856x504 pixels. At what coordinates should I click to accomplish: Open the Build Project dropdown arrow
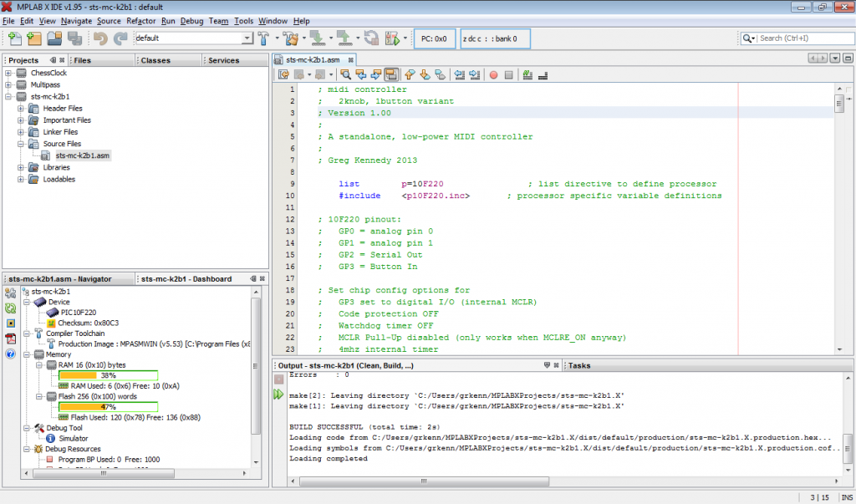pyautogui.click(x=277, y=38)
